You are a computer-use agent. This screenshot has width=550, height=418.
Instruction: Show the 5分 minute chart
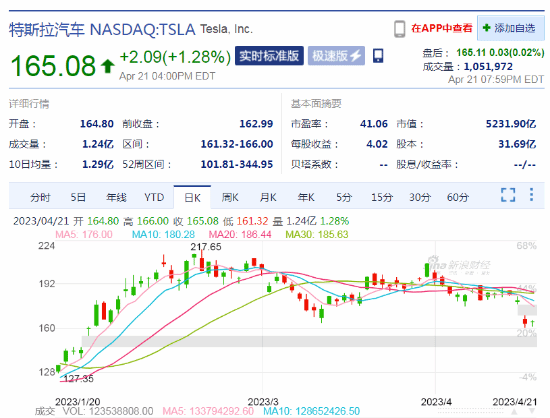(344, 197)
